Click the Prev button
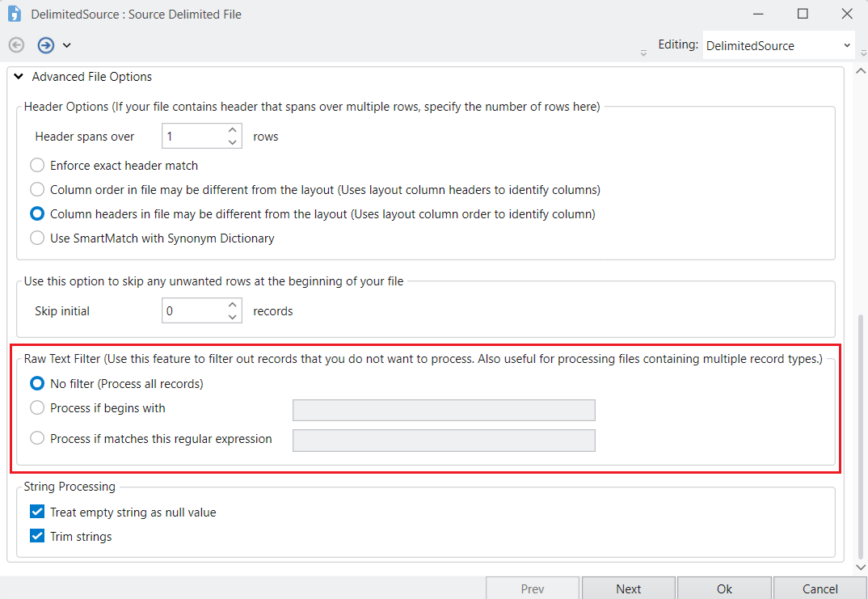The width and height of the screenshot is (868, 599). (x=533, y=588)
